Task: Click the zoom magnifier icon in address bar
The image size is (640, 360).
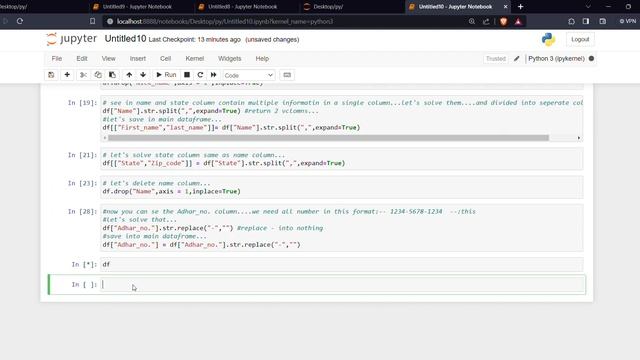Action: (472, 22)
